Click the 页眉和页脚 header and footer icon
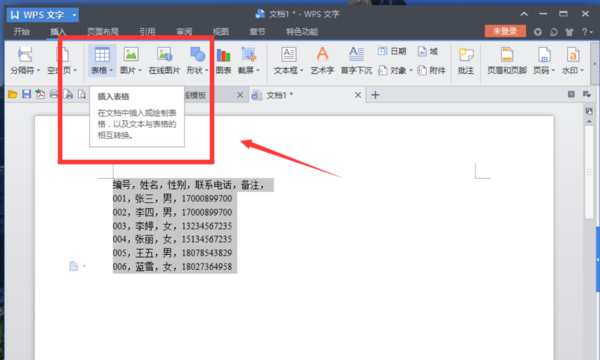Image resolution: width=600 pixels, height=360 pixels. [507, 54]
